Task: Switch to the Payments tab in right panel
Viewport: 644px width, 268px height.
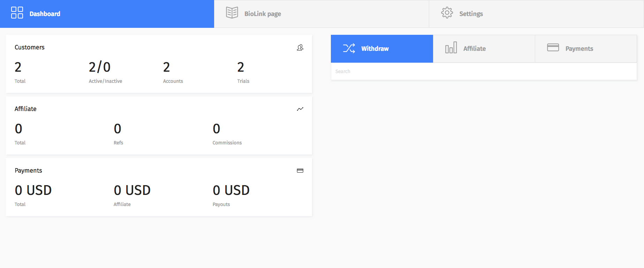Action: [x=586, y=49]
